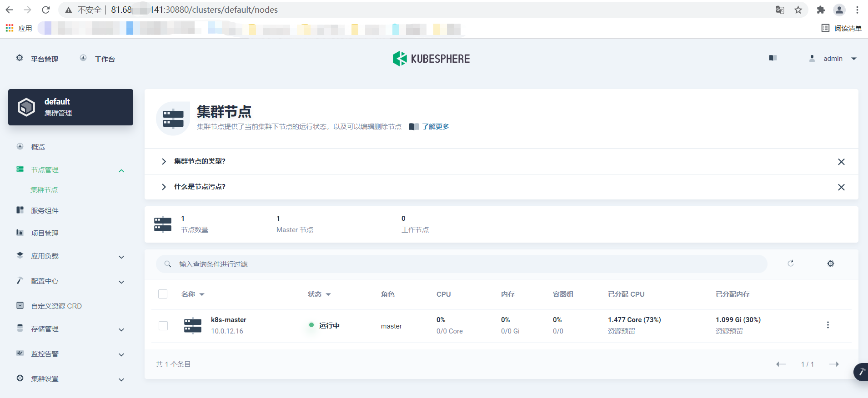Click the translate page icon
The width and height of the screenshot is (868, 398).
point(780,10)
